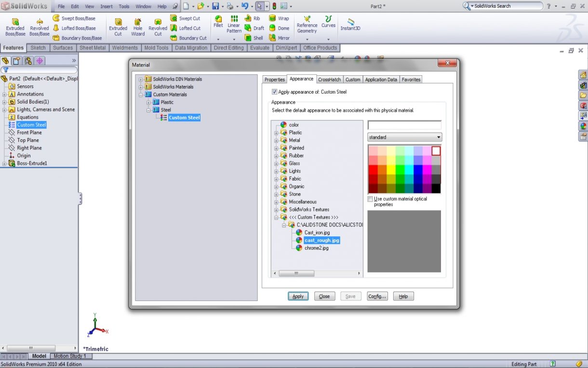Expand SolidWorks Materials library

tap(141, 87)
